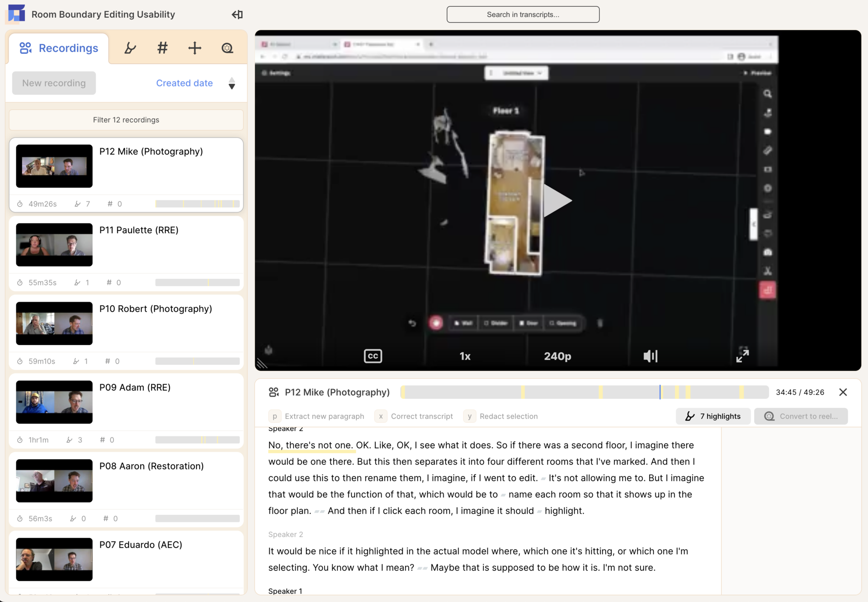
Task: Click the New recording button
Action: [x=54, y=83]
